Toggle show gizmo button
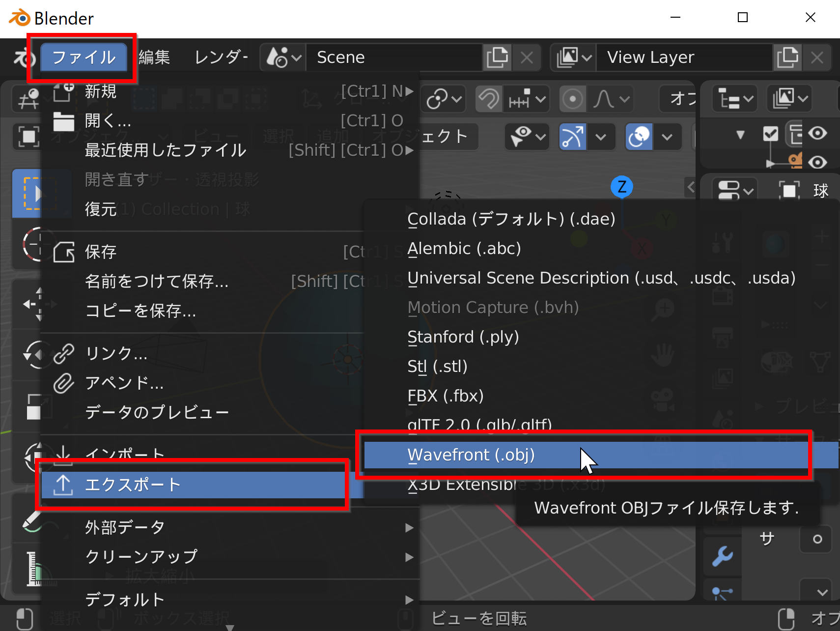 [573, 137]
